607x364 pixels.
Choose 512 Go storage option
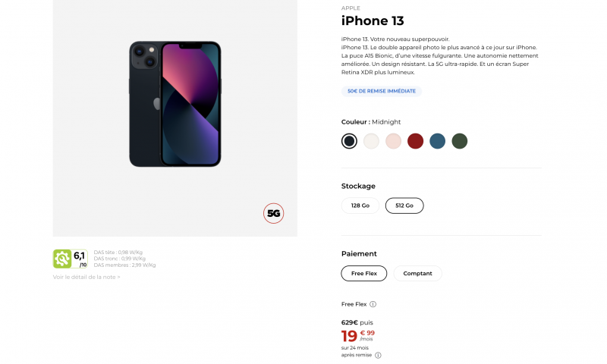pyautogui.click(x=404, y=206)
